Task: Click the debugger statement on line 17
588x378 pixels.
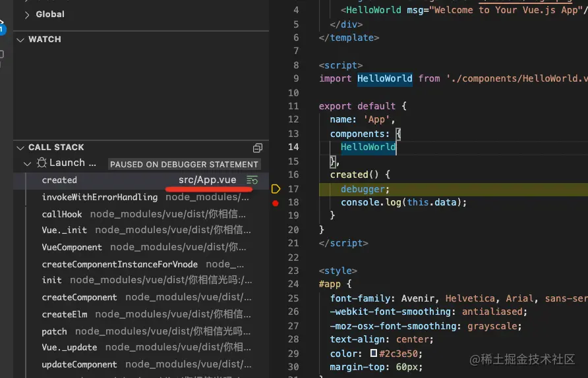Action: coord(361,189)
